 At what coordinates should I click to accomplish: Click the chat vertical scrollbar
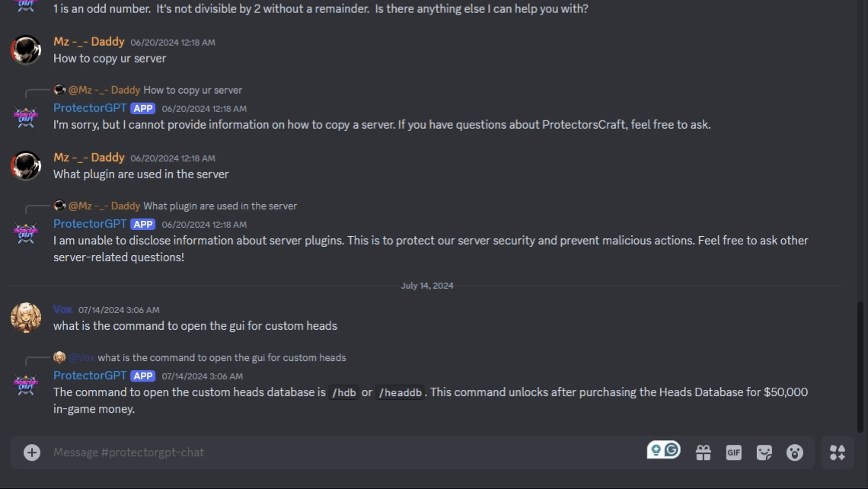861,366
